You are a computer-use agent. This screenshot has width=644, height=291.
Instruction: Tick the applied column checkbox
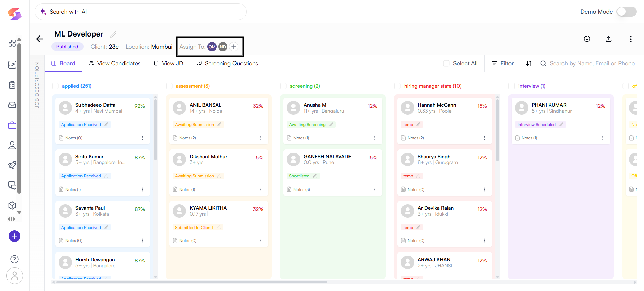tap(55, 86)
